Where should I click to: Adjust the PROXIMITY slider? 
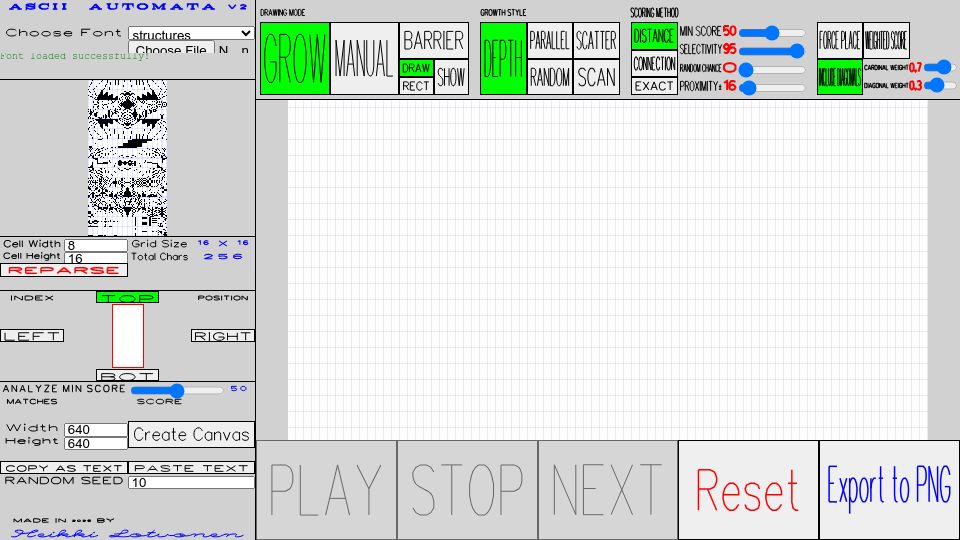pos(773,88)
